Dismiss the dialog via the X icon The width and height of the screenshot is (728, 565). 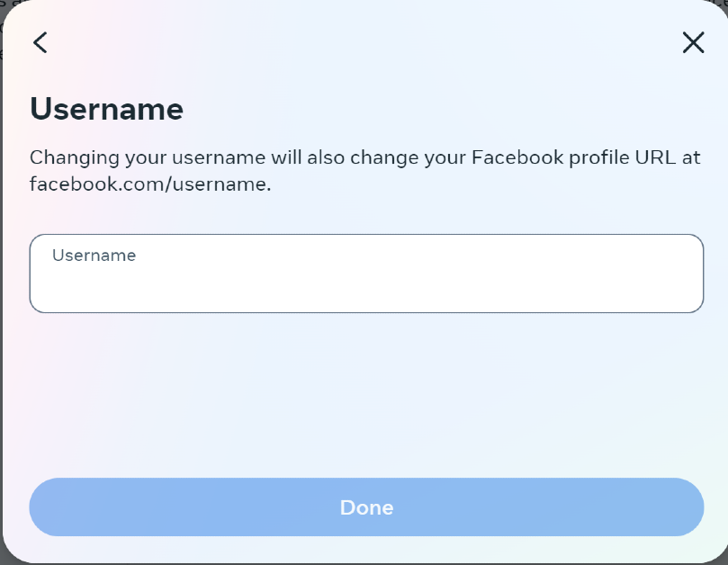693,42
